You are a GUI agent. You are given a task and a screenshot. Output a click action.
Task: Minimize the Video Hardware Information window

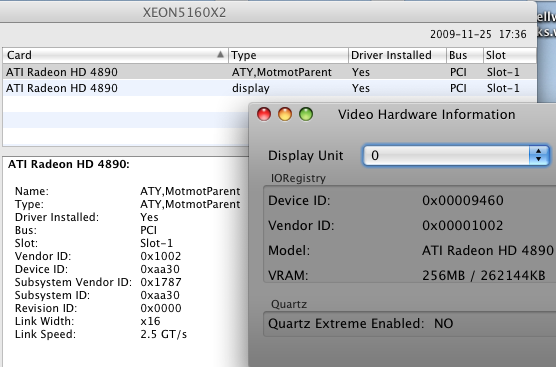coord(285,114)
